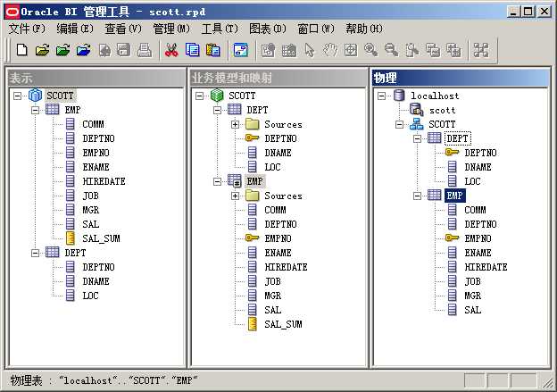The width and height of the screenshot is (557, 392).
Task: Click the scott connection pool icon
Action: pyautogui.click(x=416, y=110)
